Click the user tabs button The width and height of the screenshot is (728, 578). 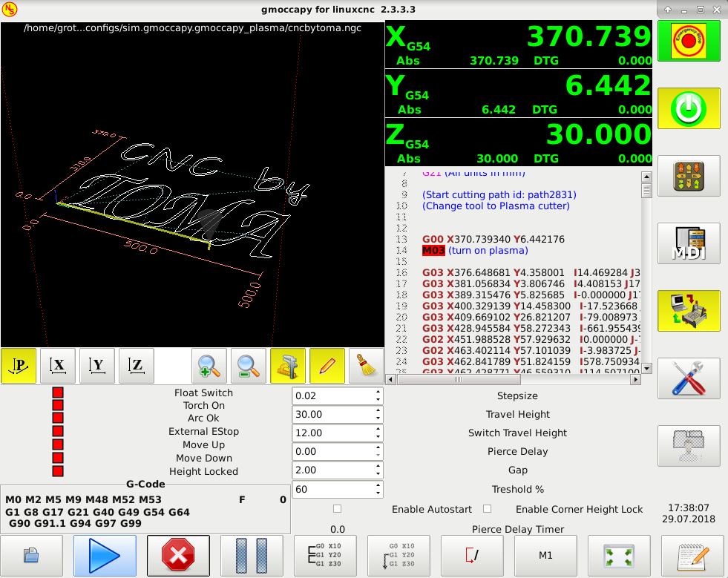click(689, 446)
